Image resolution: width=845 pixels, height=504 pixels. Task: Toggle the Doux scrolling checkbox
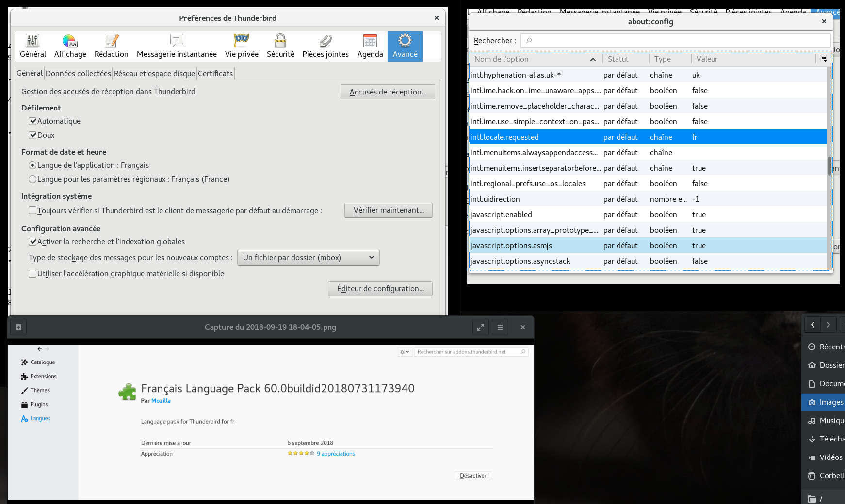(32, 135)
